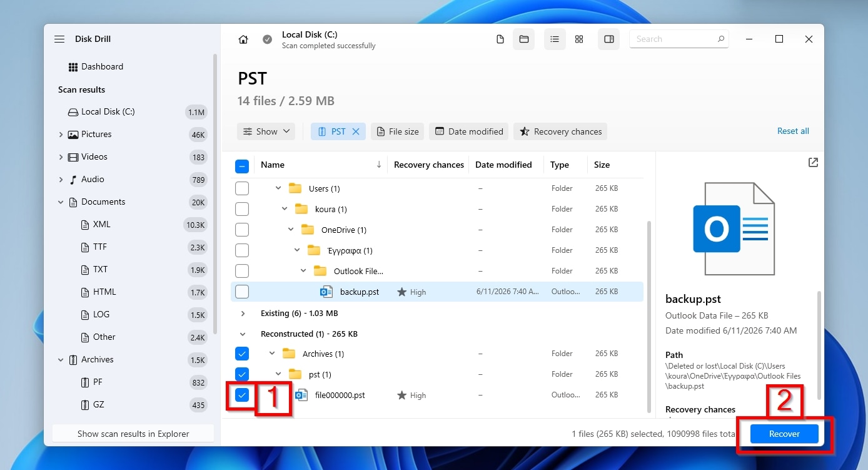Click Show scan results in Explorer
Image resolution: width=868 pixels, height=470 pixels.
133,434
